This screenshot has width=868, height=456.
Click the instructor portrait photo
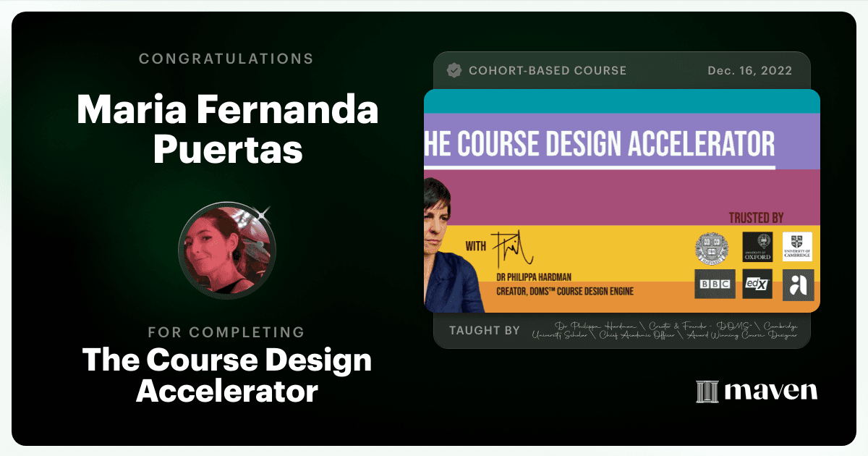coord(454,245)
